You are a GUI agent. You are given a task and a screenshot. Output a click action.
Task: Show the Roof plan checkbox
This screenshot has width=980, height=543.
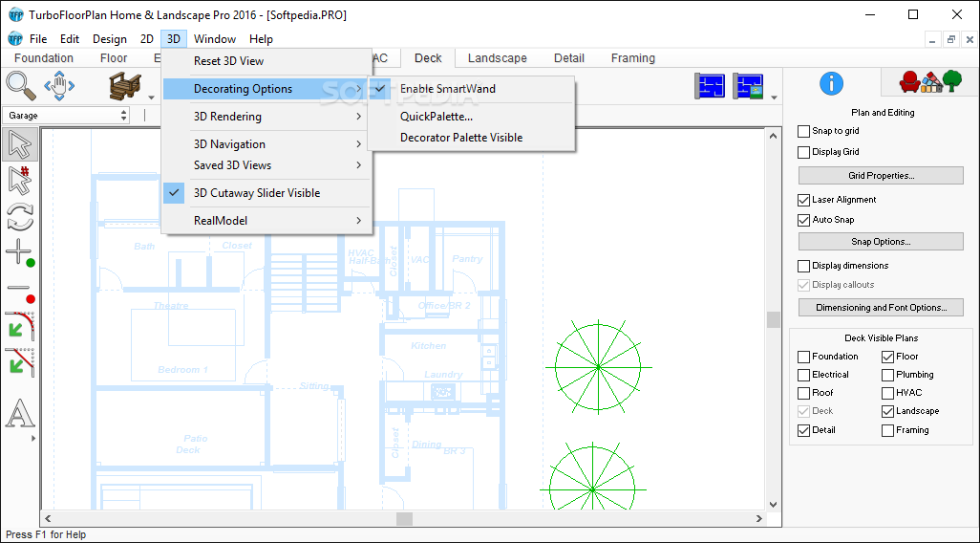803,393
